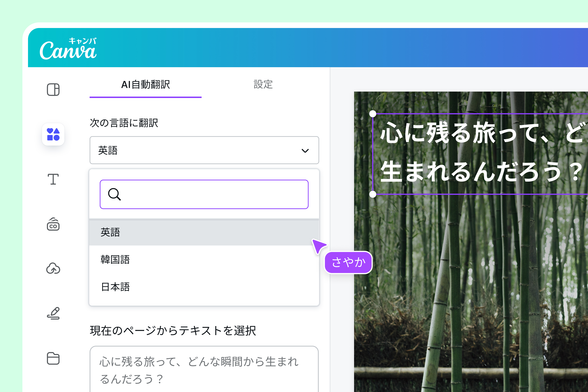
Task: Switch to the AI自動翻訳 tab
Action: [x=146, y=85]
